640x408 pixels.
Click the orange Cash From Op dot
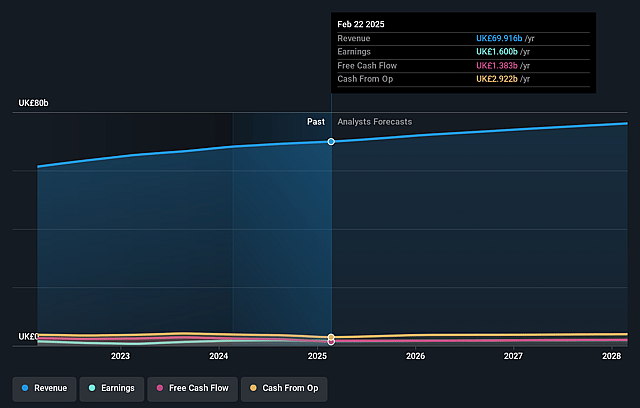pos(253,388)
